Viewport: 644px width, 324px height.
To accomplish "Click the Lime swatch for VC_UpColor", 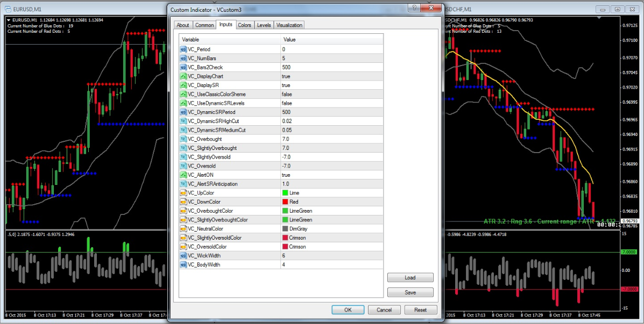I will [x=285, y=193].
